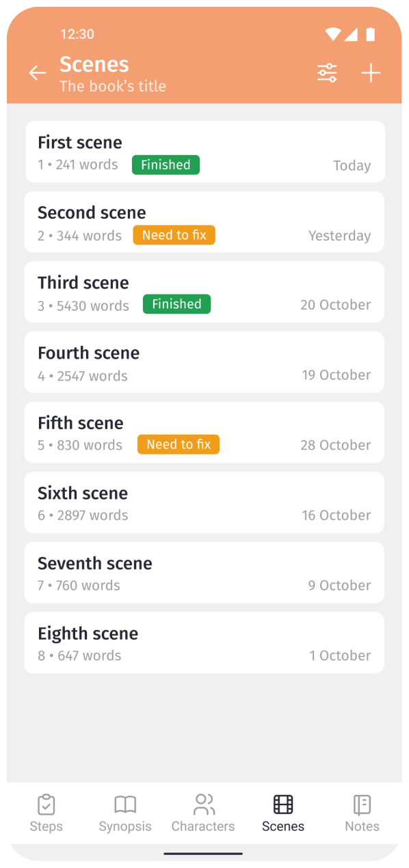The width and height of the screenshot is (409, 868).
Task: Click Need to fix badge on Fifth scene
Action: [179, 444]
